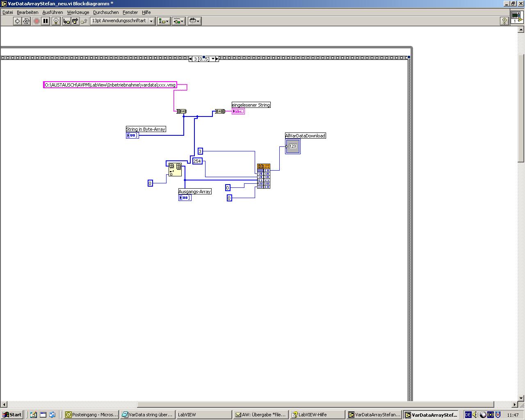Select the String To Byte Array node

181,111
